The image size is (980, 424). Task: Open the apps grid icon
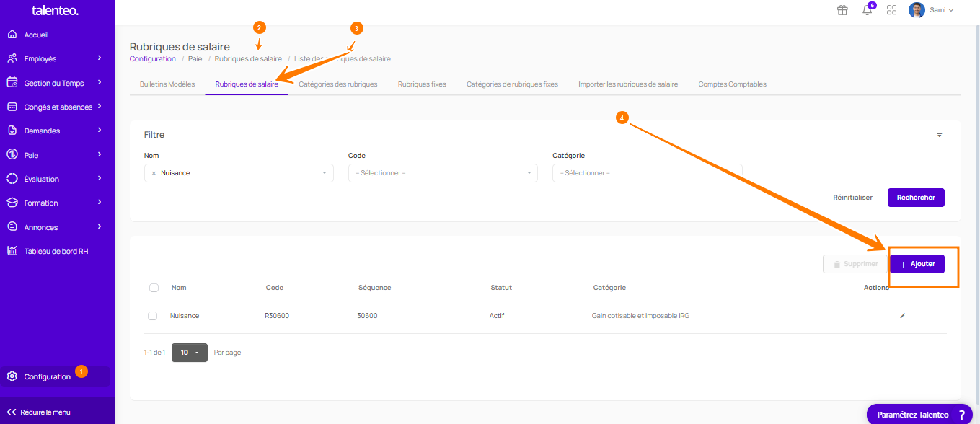click(x=891, y=10)
